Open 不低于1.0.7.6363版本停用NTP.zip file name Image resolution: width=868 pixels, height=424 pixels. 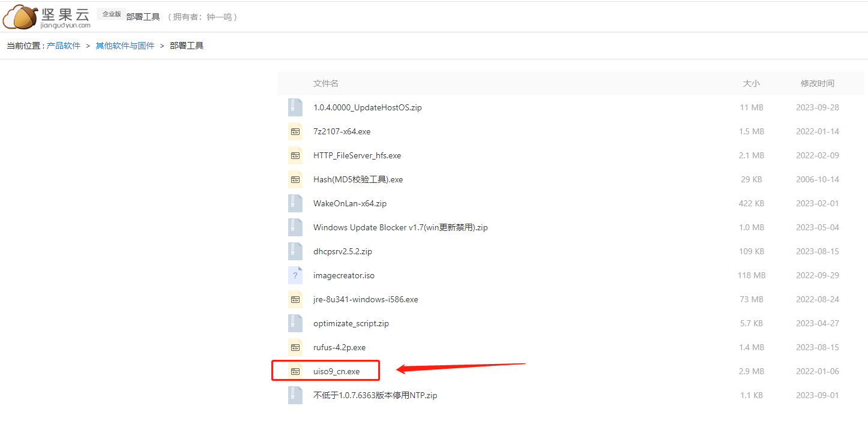coord(375,395)
